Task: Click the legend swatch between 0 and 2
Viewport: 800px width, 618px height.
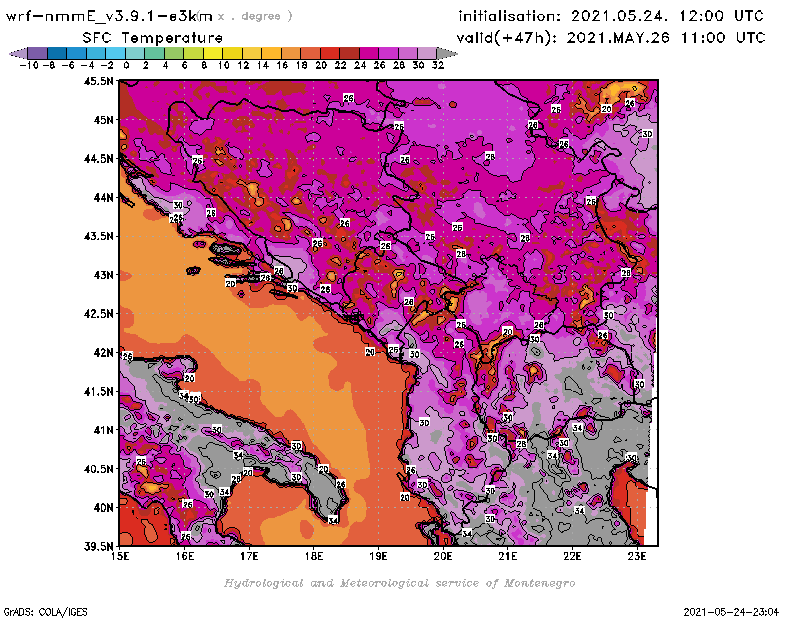Action: tap(135, 53)
